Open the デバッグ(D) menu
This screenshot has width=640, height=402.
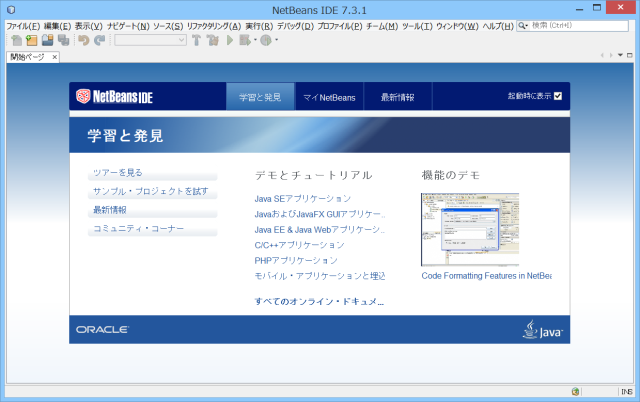click(x=295, y=26)
